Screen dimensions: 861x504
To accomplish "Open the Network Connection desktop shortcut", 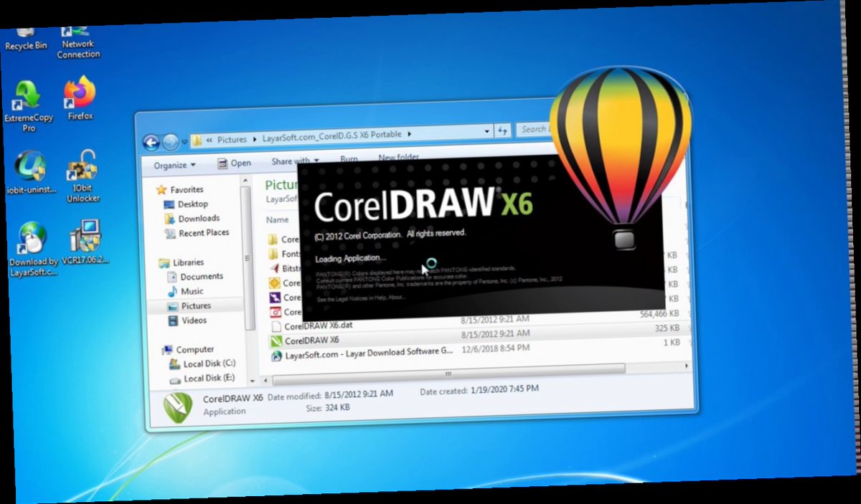I will (x=78, y=42).
